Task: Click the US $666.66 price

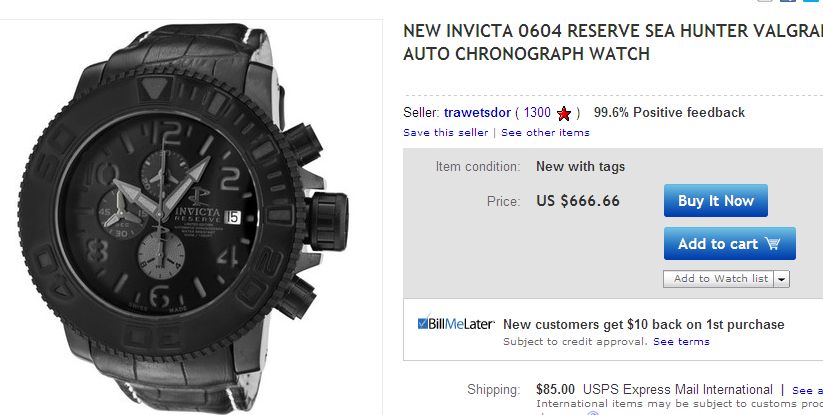Action: tap(578, 201)
